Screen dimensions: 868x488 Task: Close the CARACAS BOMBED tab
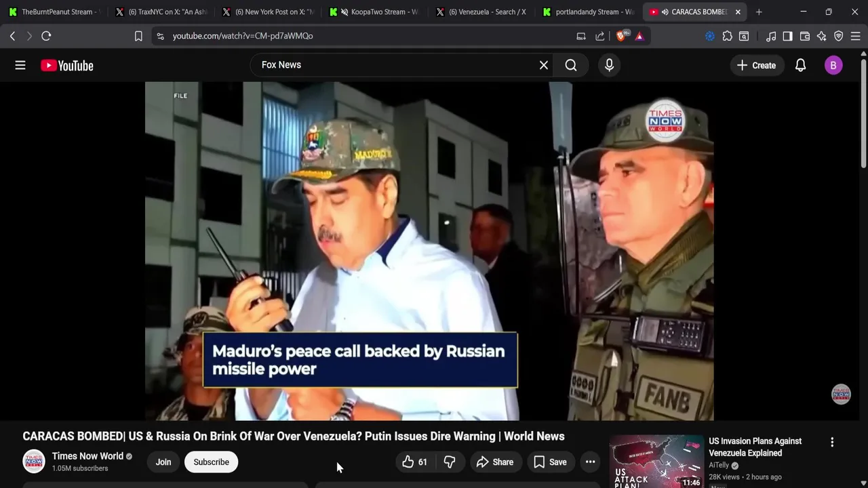coord(738,12)
